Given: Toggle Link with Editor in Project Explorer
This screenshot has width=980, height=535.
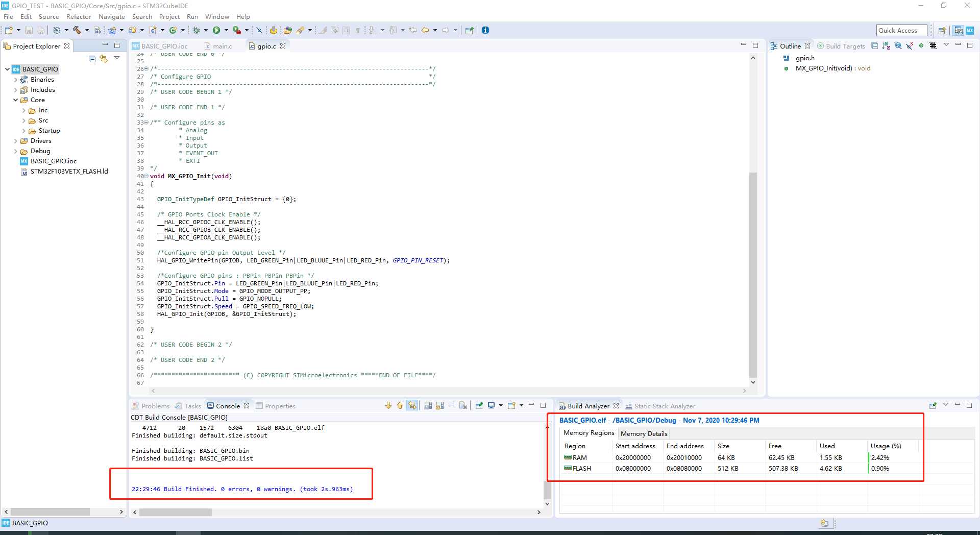Looking at the screenshot, I should point(104,59).
